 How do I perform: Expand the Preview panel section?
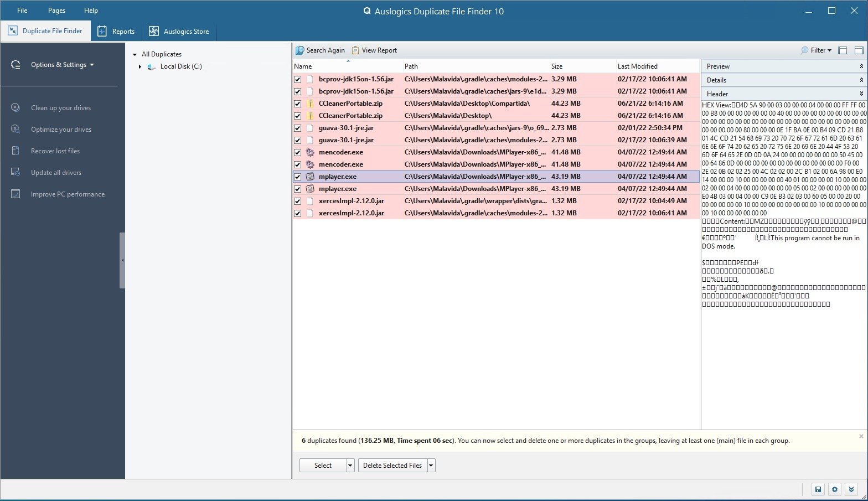click(x=861, y=66)
